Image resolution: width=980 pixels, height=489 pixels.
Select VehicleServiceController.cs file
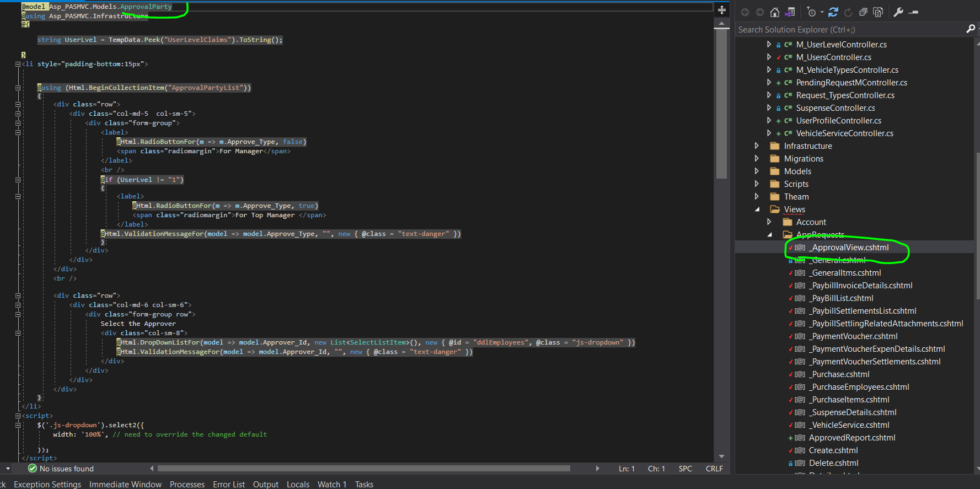point(845,133)
